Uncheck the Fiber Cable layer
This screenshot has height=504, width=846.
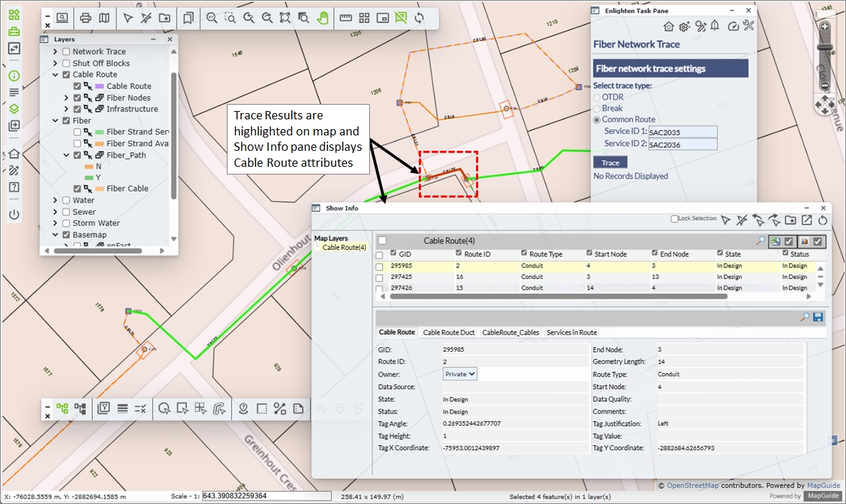click(77, 188)
